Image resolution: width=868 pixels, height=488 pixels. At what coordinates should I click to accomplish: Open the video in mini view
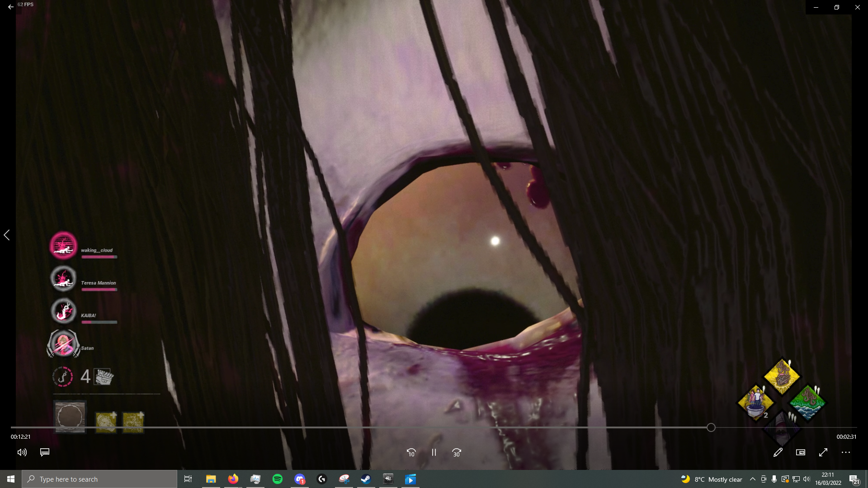click(800, 452)
